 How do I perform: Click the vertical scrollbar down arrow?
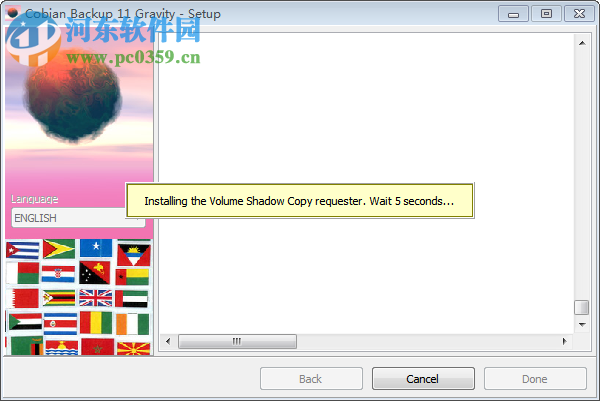pyautogui.click(x=582, y=324)
